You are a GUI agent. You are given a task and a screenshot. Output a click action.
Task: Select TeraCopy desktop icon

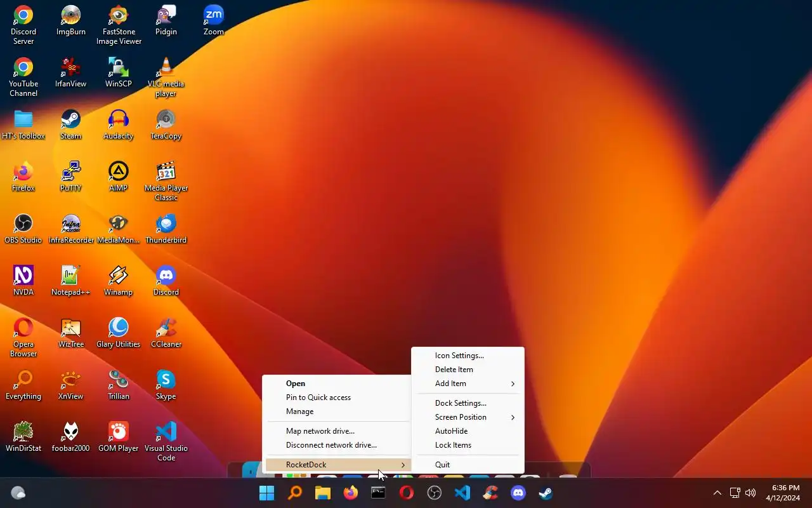(x=166, y=124)
